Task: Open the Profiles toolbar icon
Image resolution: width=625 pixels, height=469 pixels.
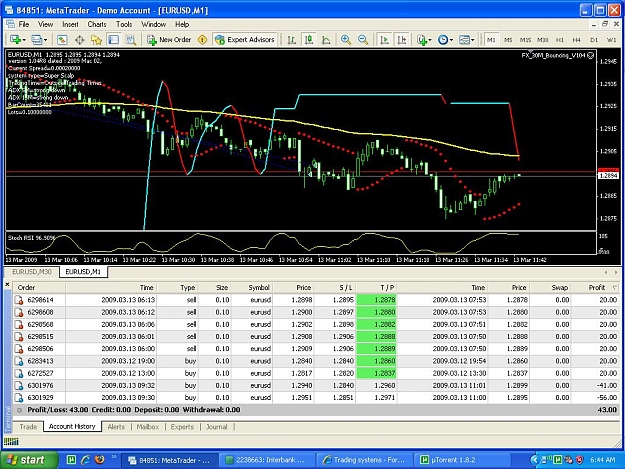Action: click(37, 40)
